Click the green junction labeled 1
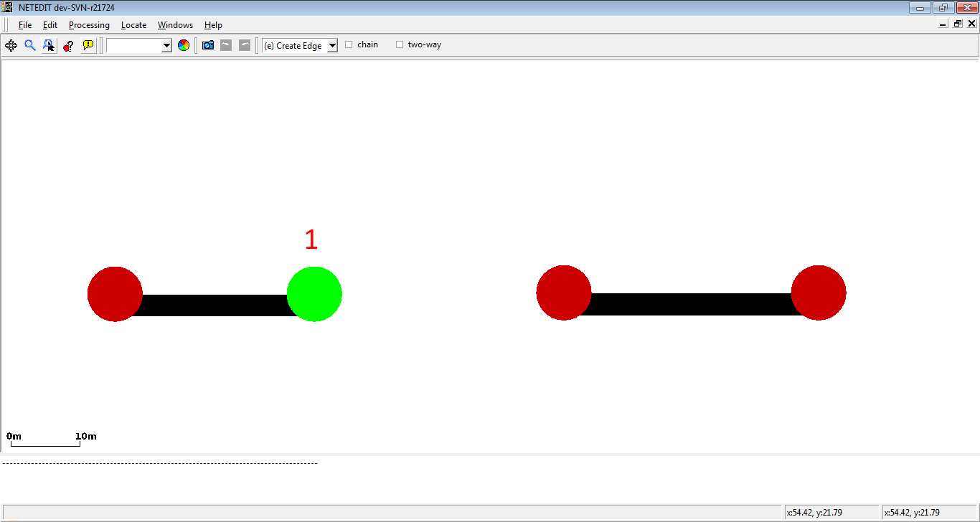Image resolution: width=980 pixels, height=522 pixels. click(x=314, y=294)
